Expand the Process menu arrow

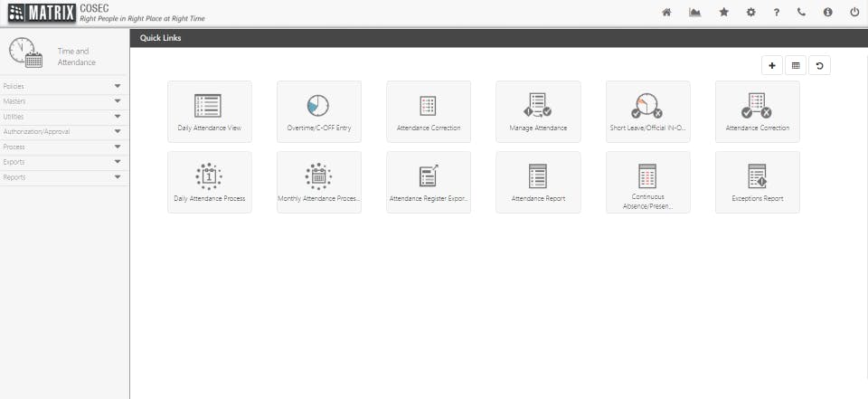tap(118, 147)
